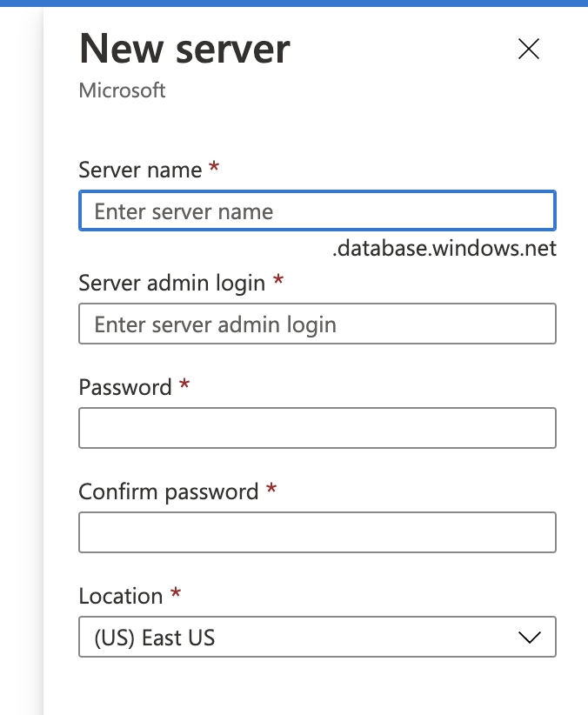Select the Enter server admin login box
The width and height of the screenshot is (588, 715).
point(317,324)
